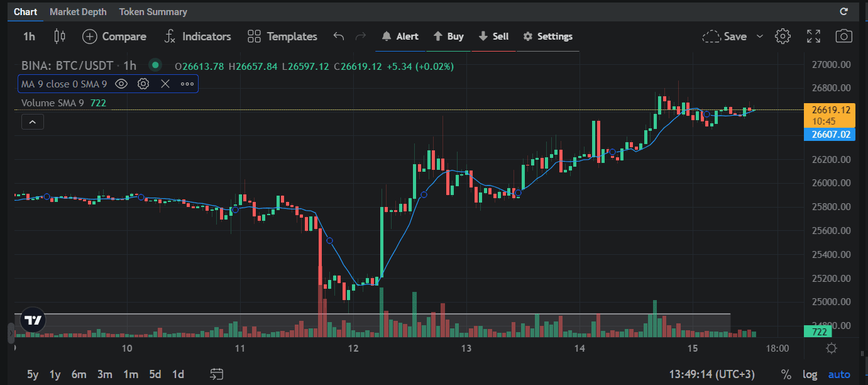The height and width of the screenshot is (385, 868).
Task: Take a chart snapshot with the camera icon
Action: click(843, 36)
